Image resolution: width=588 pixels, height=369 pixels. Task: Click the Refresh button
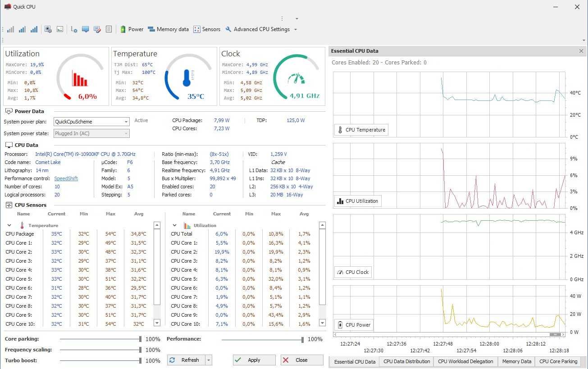tap(186, 360)
